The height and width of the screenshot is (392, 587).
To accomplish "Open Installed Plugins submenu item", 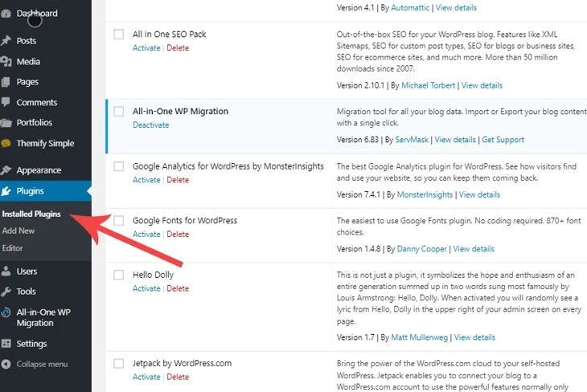I will [31, 214].
